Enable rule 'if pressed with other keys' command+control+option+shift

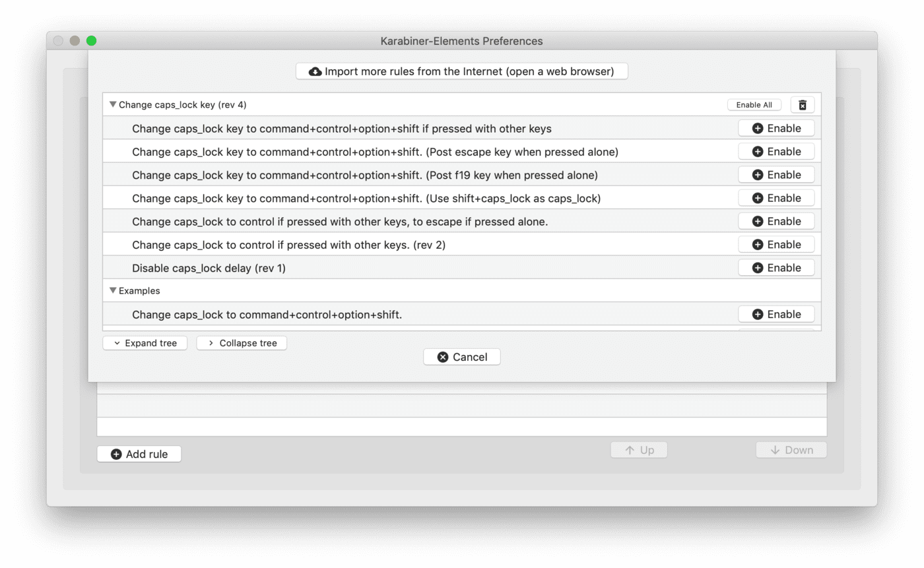pos(776,128)
